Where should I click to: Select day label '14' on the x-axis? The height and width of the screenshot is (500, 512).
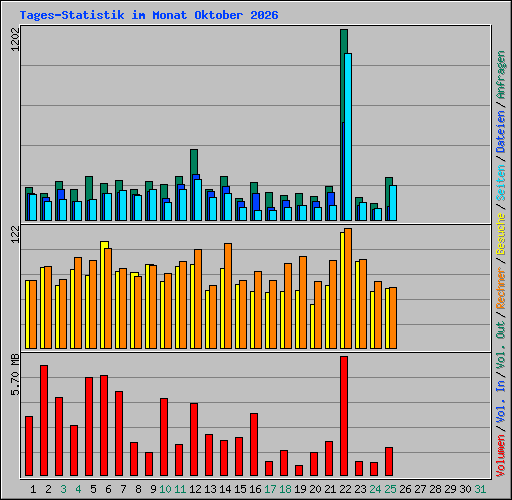click(225, 489)
